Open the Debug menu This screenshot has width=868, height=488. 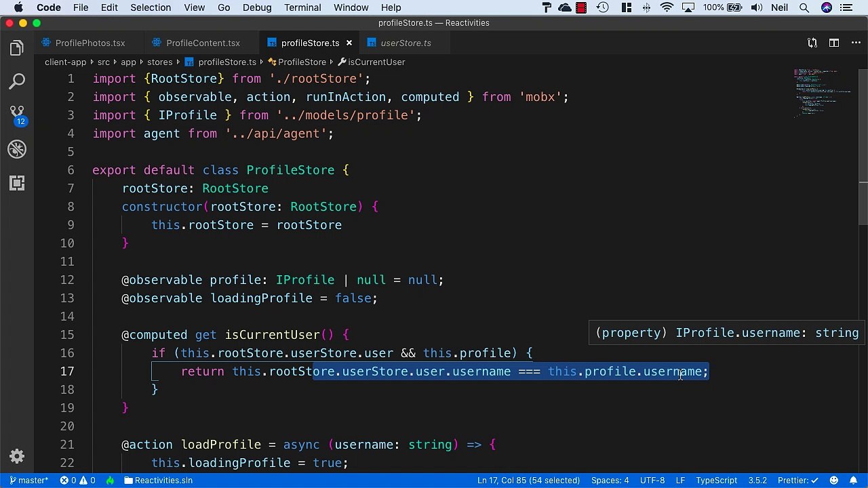point(257,7)
